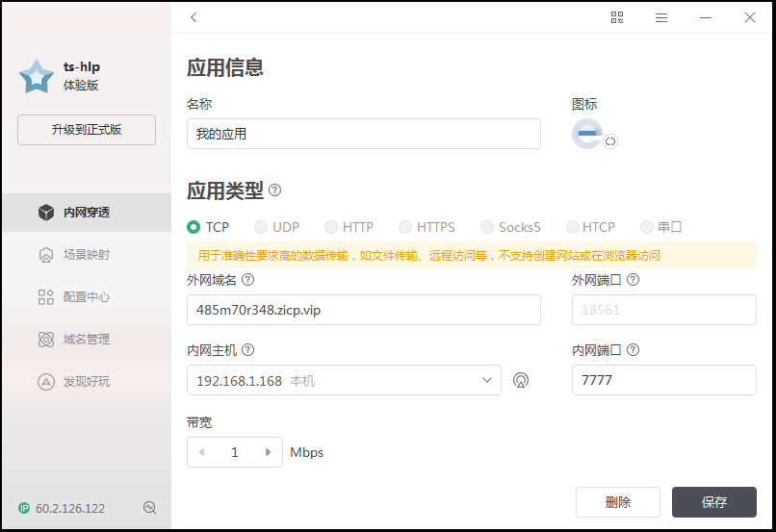
Task: Show help for 外网域名
Action: pos(247,280)
